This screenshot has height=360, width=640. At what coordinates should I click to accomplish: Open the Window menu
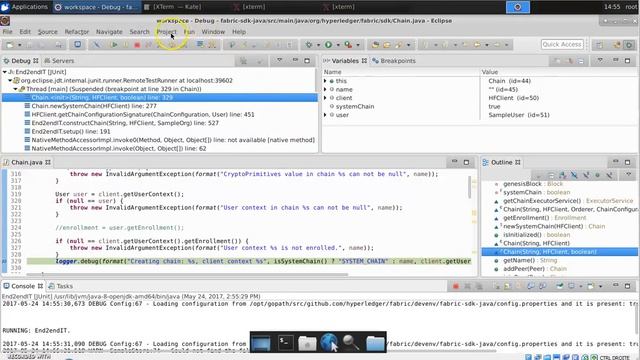coord(213,32)
